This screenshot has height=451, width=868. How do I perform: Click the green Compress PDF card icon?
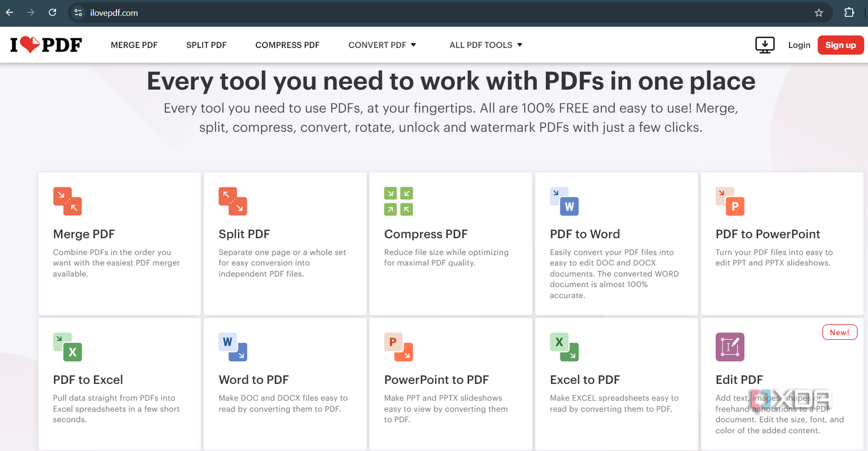pyautogui.click(x=399, y=201)
